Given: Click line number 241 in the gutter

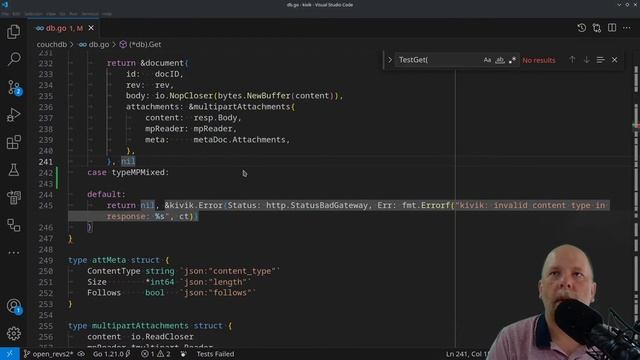Looking at the screenshot, I should click(x=46, y=162).
